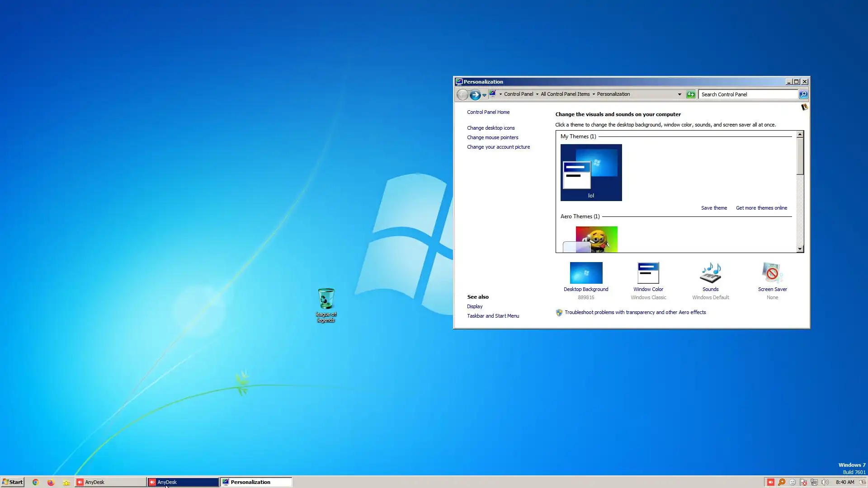The height and width of the screenshot is (488, 868).
Task: Select All Control Panel Items breadcrumb
Action: (x=565, y=94)
